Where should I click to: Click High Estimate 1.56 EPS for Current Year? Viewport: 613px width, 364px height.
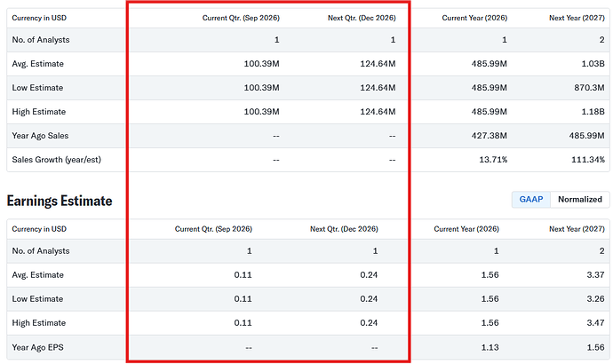(490, 323)
